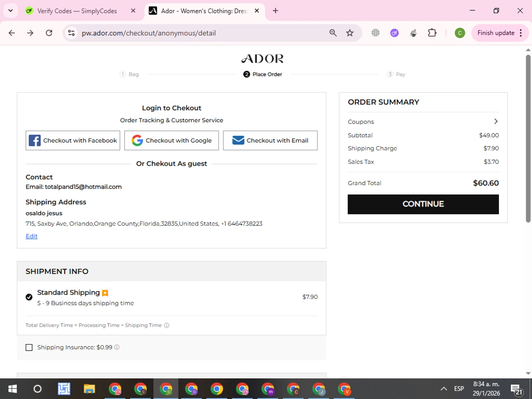Open the green C profile avatar

pos(460,33)
